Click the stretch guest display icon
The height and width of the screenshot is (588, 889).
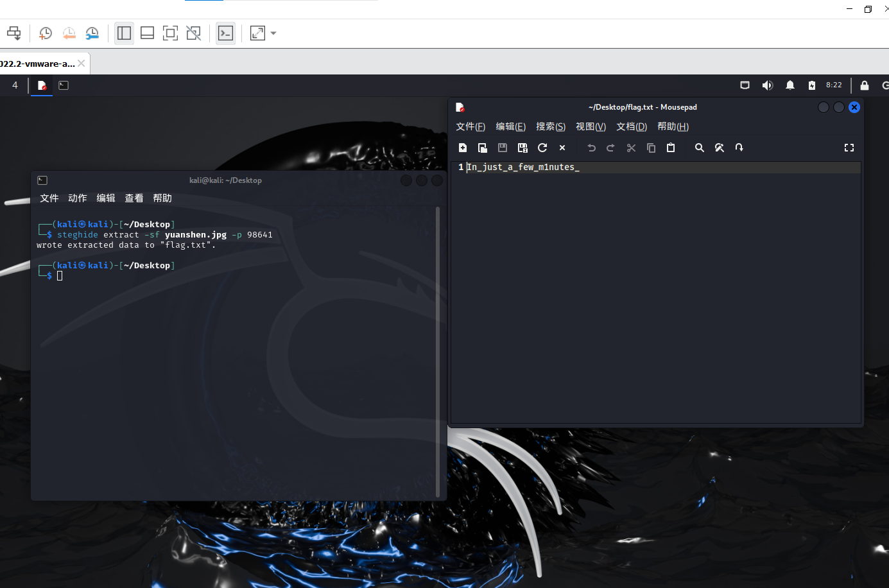point(257,33)
